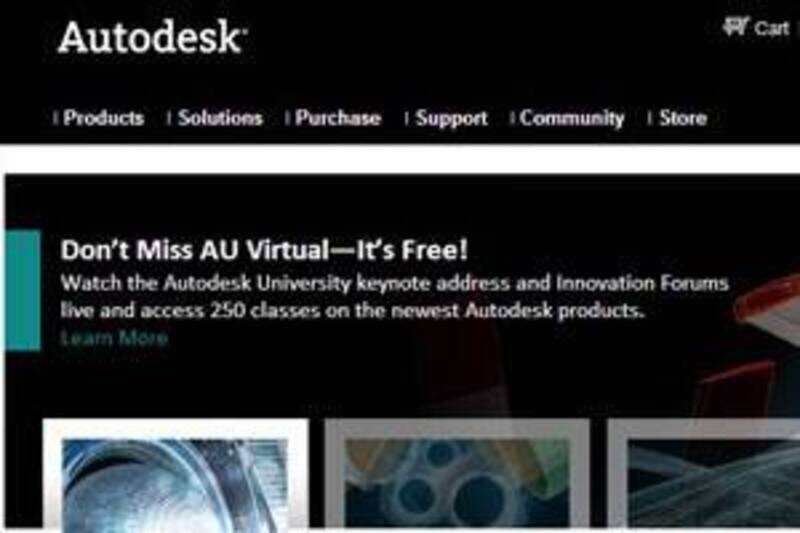Open the Products menu
This screenshot has width=800, height=533.
104,118
